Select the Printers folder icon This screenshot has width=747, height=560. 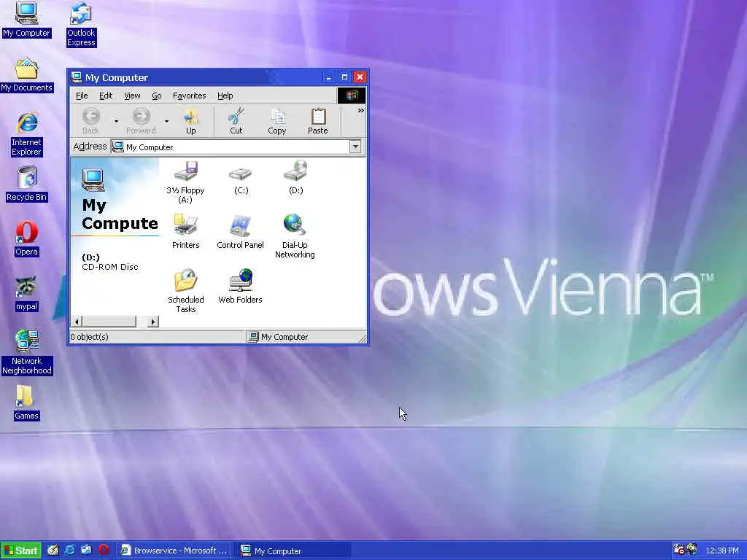pyautogui.click(x=185, y=232)
